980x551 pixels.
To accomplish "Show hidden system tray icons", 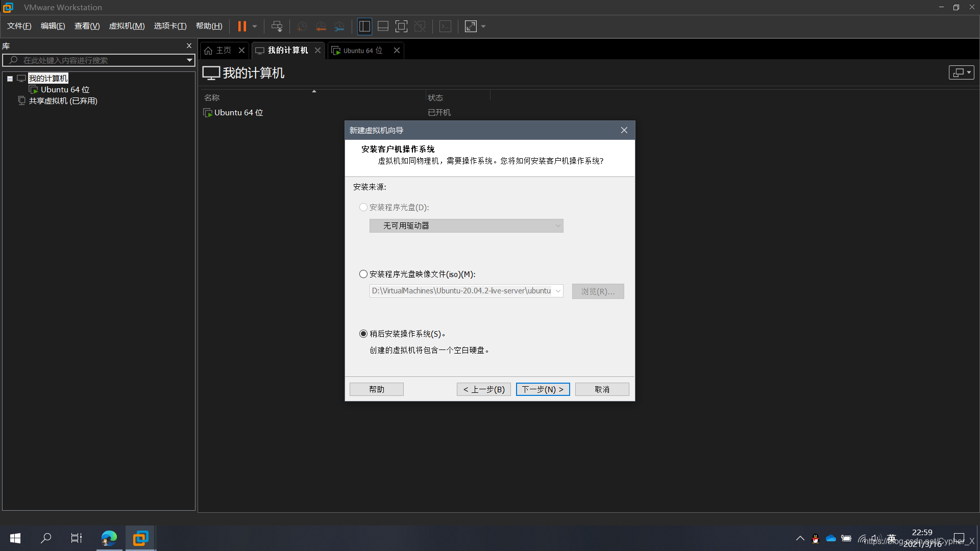I will 800,538.
